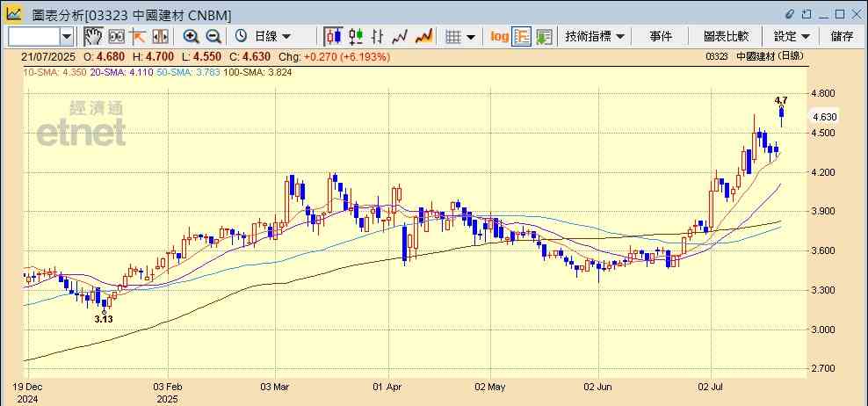Click the clock period icon
This screenshot has width=868, height=406.
pos(241,36)
